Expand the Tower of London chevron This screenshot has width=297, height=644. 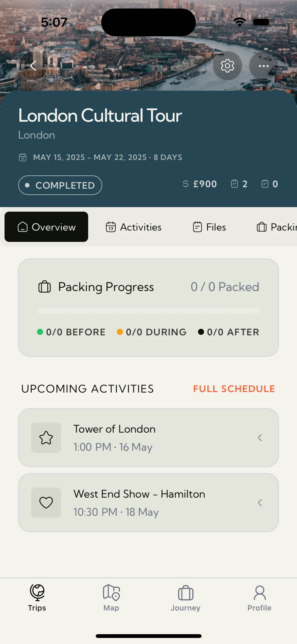[260, 438]
